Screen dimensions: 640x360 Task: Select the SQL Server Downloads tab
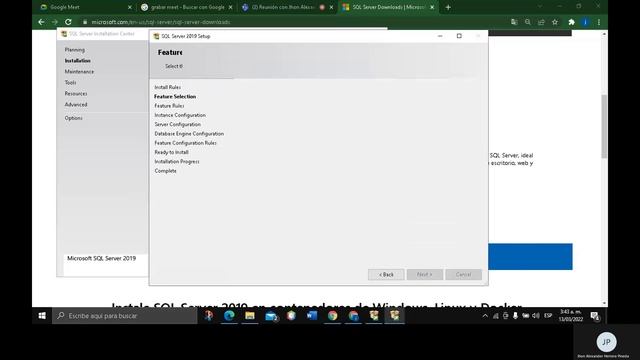coord(388,7)
